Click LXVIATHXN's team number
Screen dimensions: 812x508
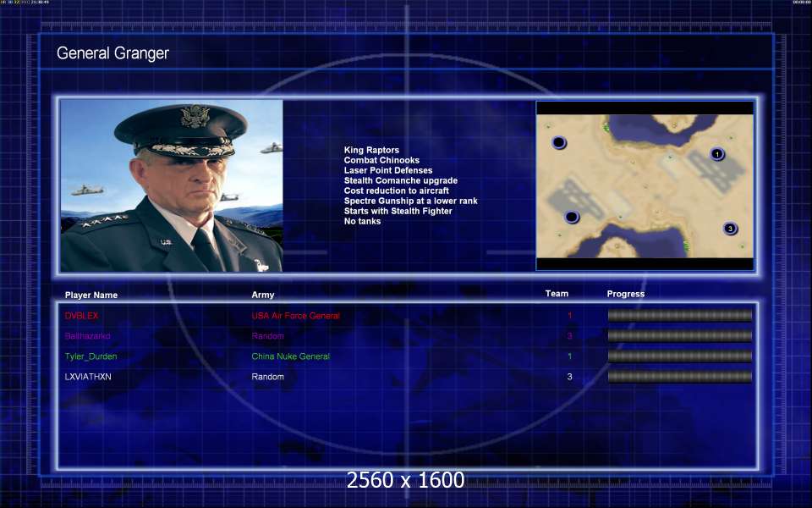(569, 377)
